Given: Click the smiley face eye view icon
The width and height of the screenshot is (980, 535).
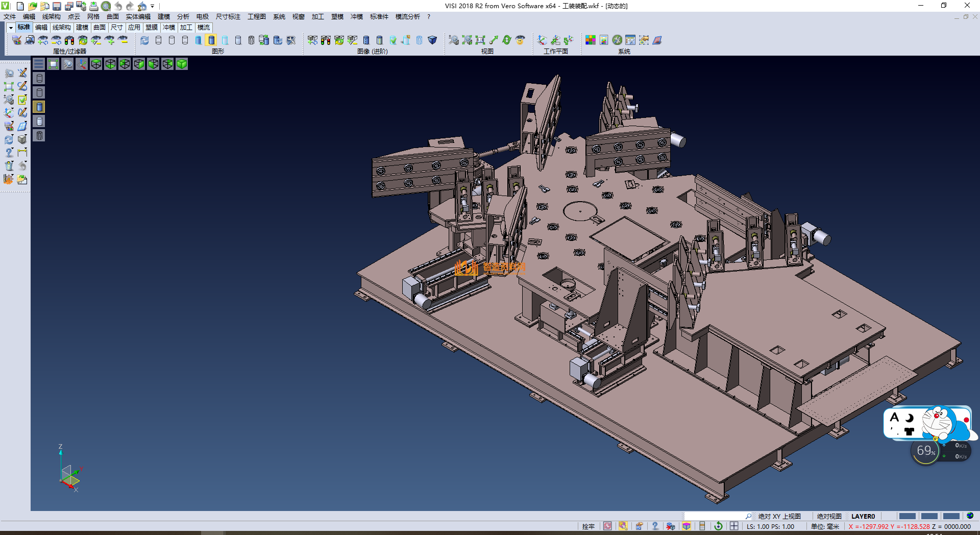Looking at the screenshot, I should (x=520, y=40).
